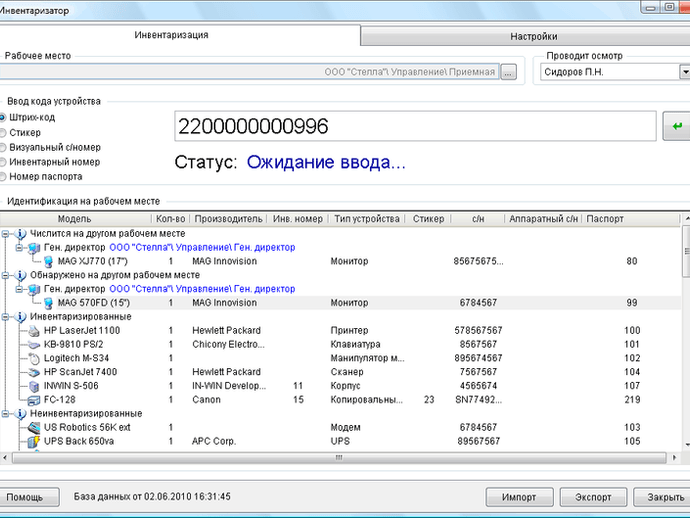690x518 pixels.
Task: Click scanner icon of HP ScanJet 7400
Action: tap(34, 372)
